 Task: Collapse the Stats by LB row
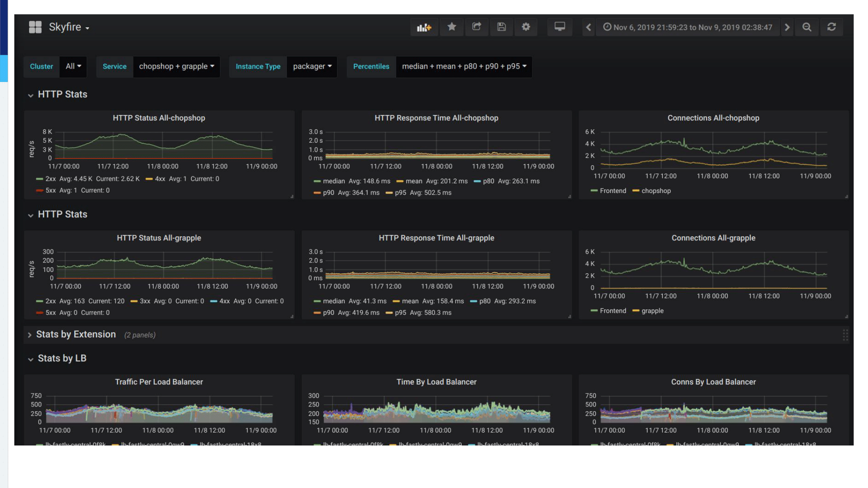click(x=57, y=359)
